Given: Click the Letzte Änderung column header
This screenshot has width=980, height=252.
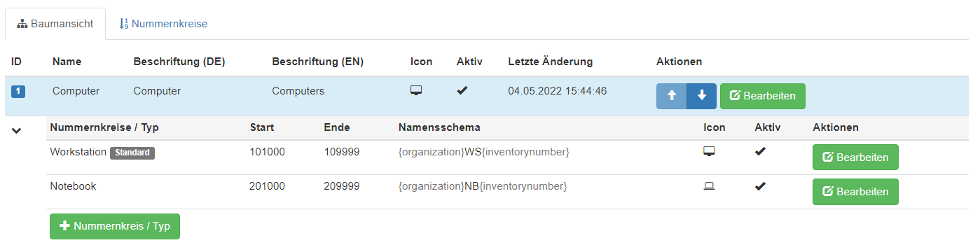Looking at the screenshot, I should [551, 62].
